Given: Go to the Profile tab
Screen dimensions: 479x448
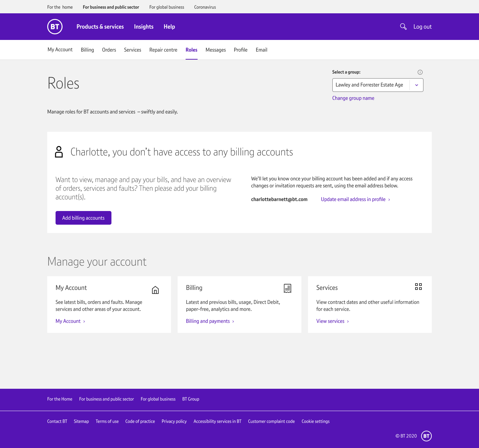Looking at the screenshot, I should pos(240,50).
